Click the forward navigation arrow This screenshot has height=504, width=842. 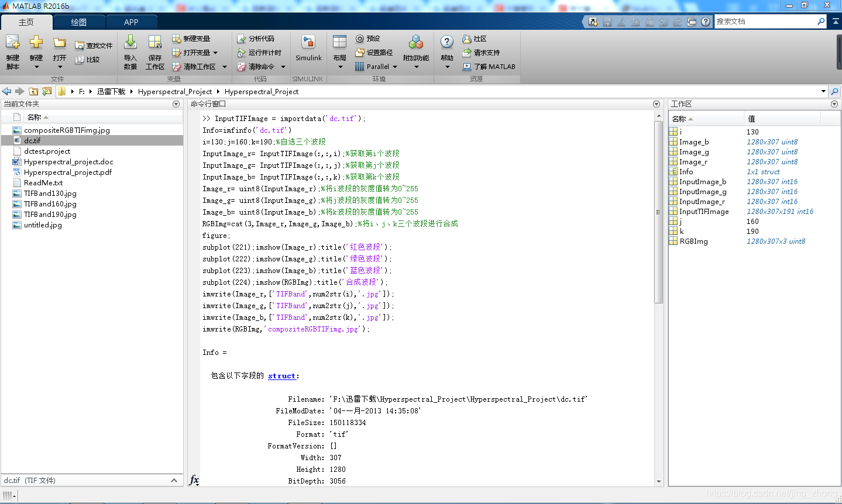tap(20, 91)
